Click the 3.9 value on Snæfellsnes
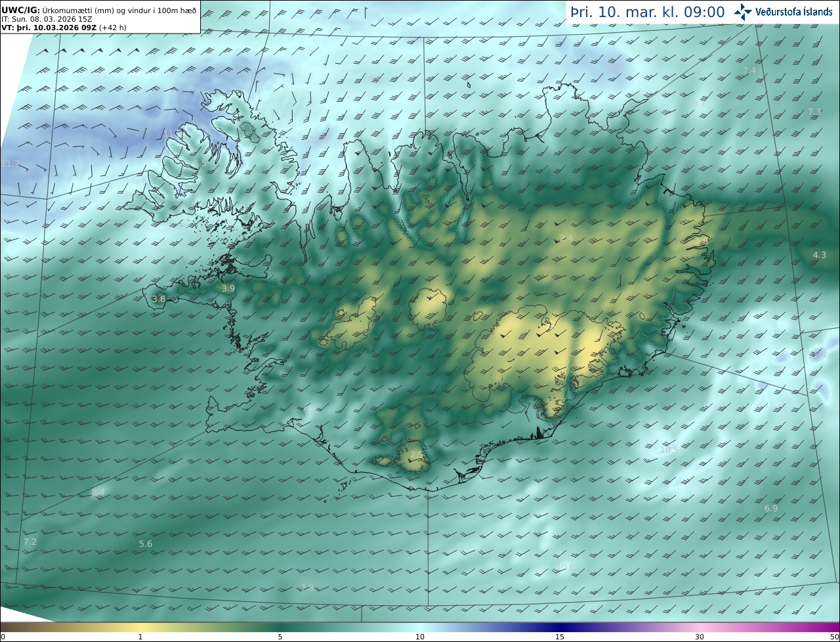Screen dimensions: 840x642 tap(228, 289)
